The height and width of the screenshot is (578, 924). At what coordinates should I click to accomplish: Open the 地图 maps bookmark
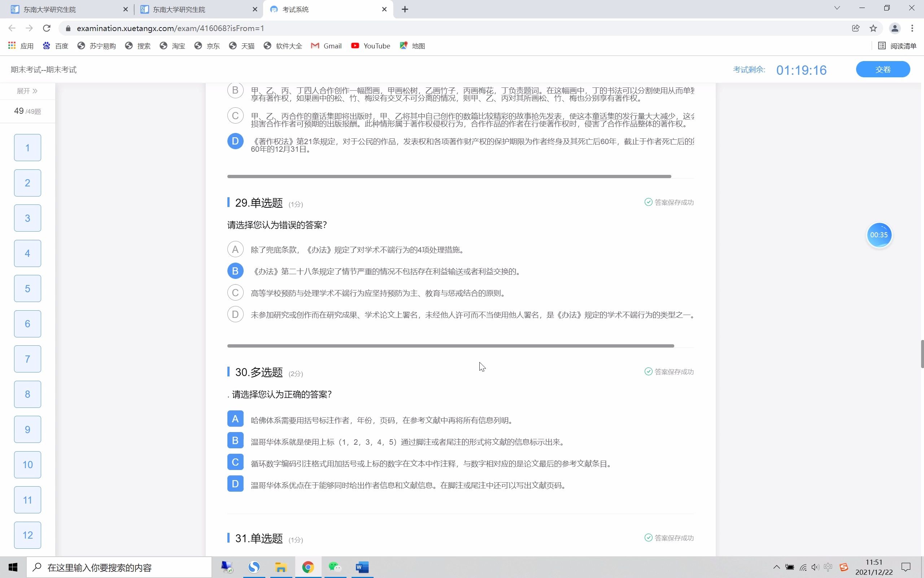(412, 46)
